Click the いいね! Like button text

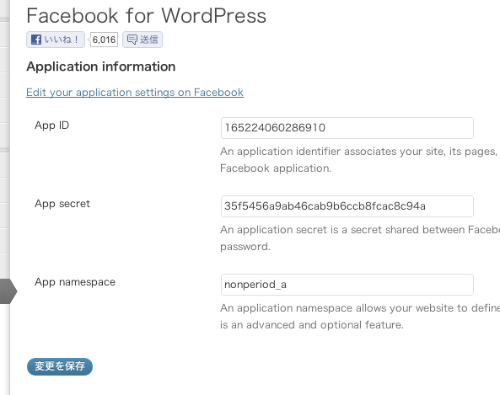61,40
